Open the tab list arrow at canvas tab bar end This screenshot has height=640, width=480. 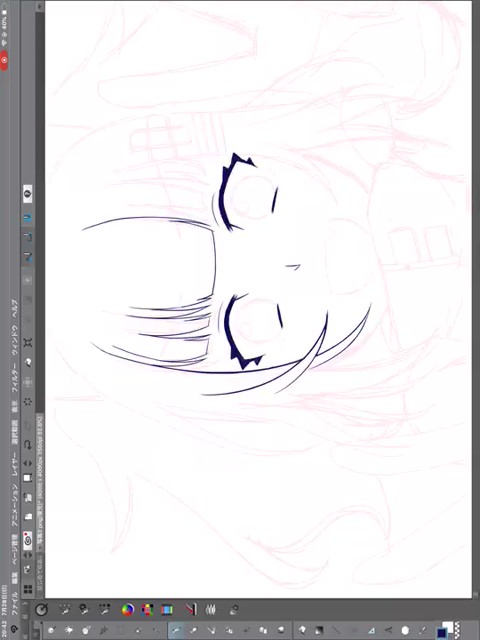[x=40, y=6]
